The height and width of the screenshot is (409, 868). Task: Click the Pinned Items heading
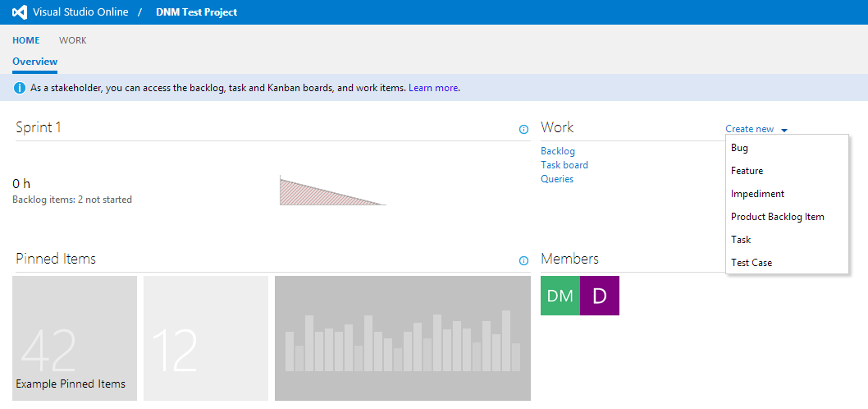click(x=55, y=259)
